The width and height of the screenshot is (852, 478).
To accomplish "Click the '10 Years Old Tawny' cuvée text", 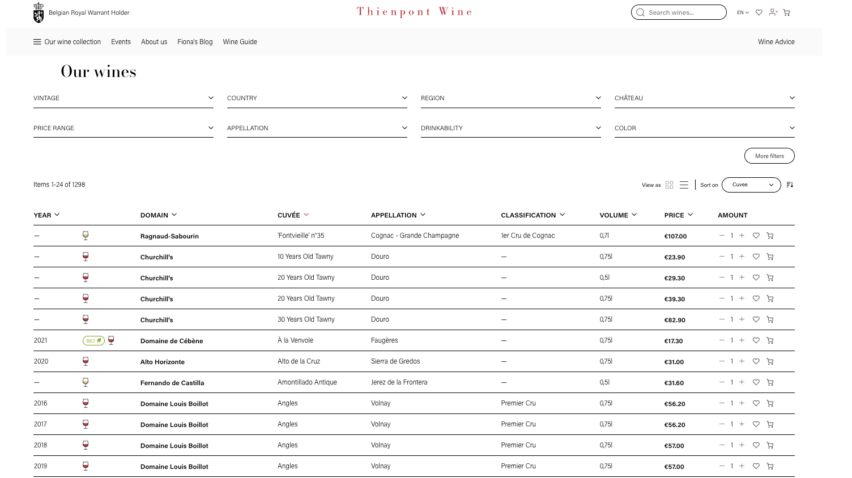I will tap(305, 256).
